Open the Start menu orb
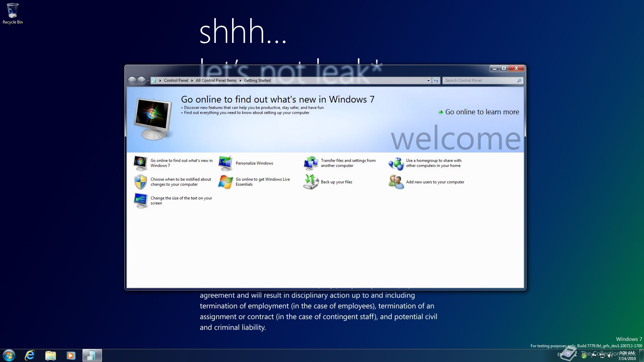 [9, 355]
